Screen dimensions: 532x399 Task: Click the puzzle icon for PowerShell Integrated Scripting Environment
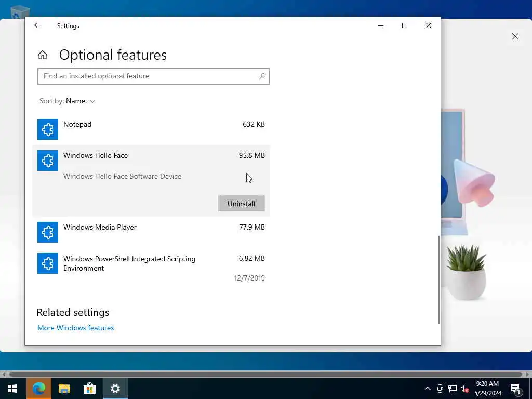[47, 263]
